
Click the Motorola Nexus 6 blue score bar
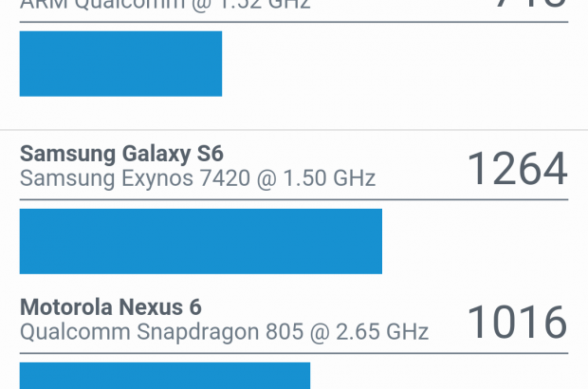[x=164, y=376]
